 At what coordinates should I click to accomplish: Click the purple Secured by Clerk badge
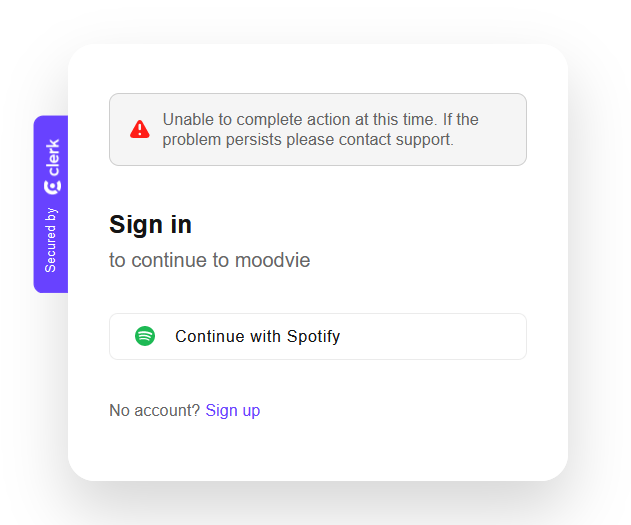pyautogui.click(x=51, y=205)
